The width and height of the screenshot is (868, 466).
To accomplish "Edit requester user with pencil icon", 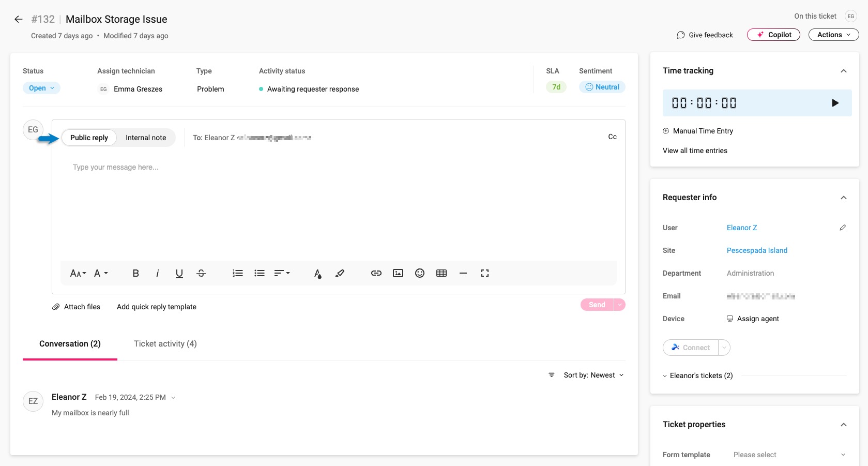I will coord(843,228).
